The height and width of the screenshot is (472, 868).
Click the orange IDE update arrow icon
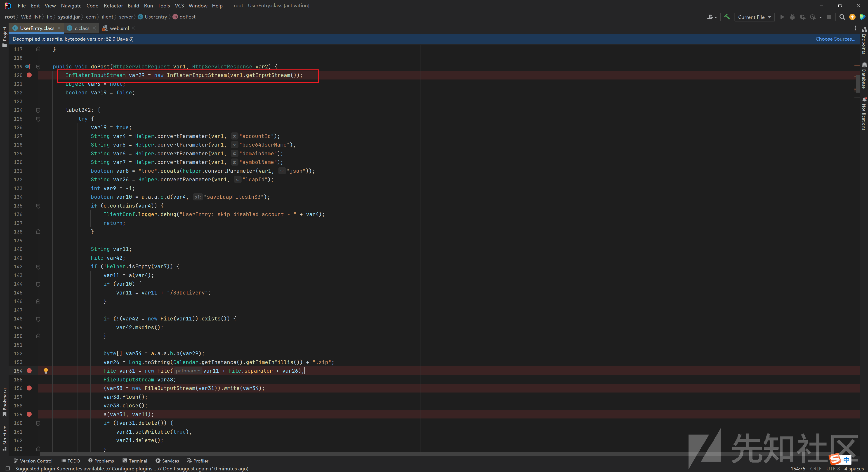852,17
